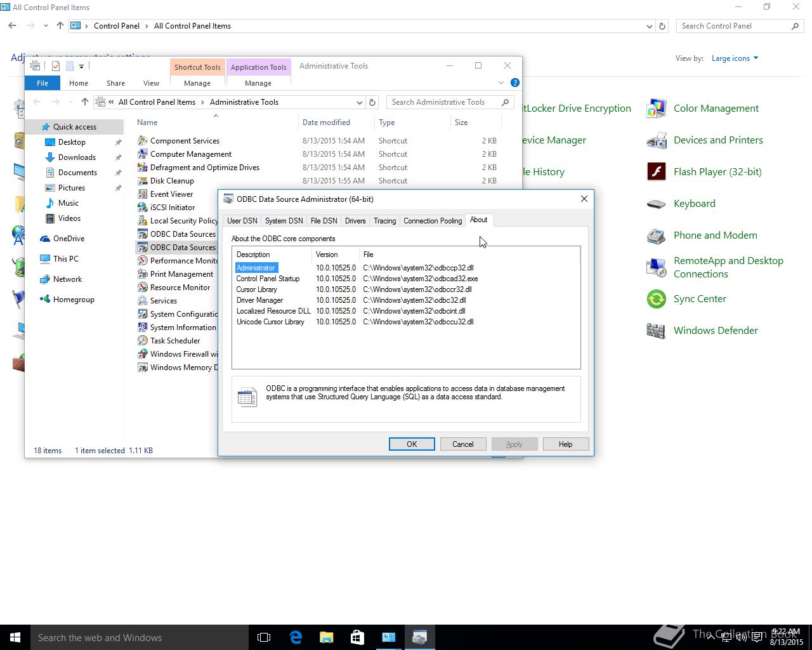Click the Keyboard icon in Control Panel

pyautogui.click(x=656, y=204)
